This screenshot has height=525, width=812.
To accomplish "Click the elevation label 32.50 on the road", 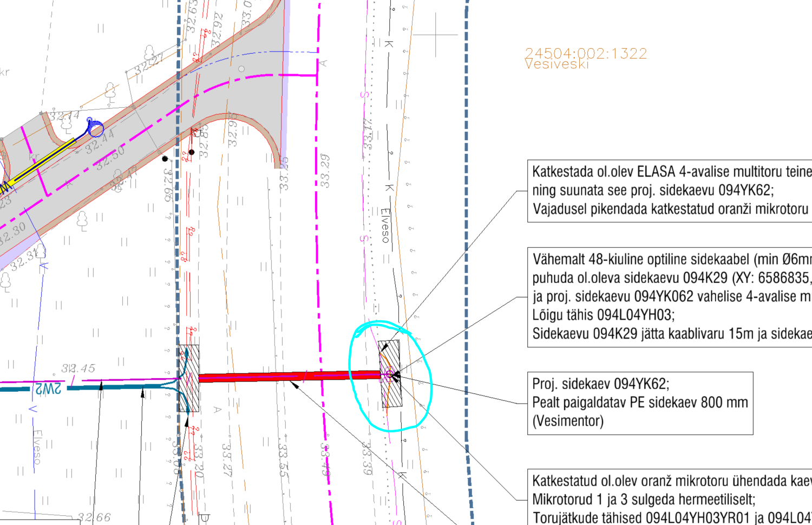I will (x=112, y=158).
